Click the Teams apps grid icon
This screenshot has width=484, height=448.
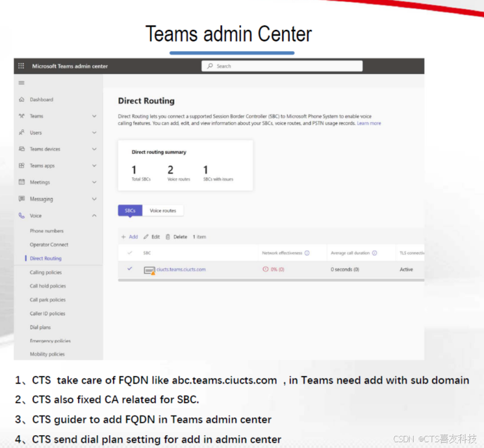22,165
